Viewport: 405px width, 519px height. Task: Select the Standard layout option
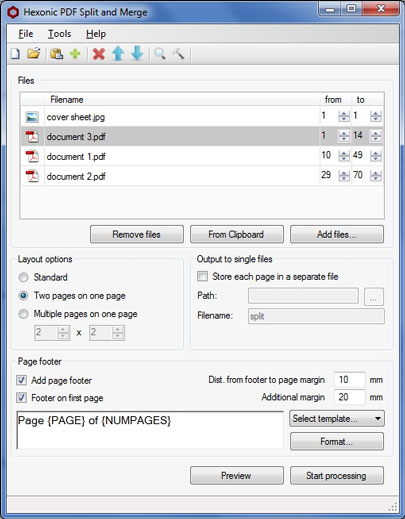point(23,277)
